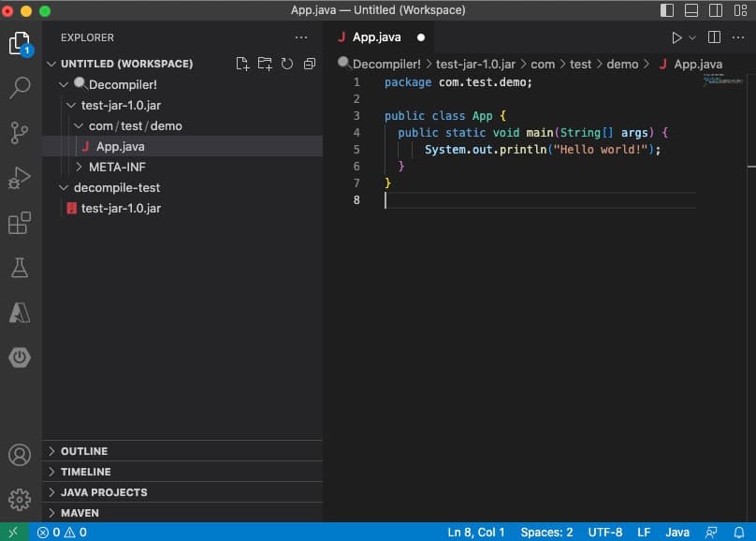Open Run and Debug view
Viewport: 756px width, 541px height.
20,178
